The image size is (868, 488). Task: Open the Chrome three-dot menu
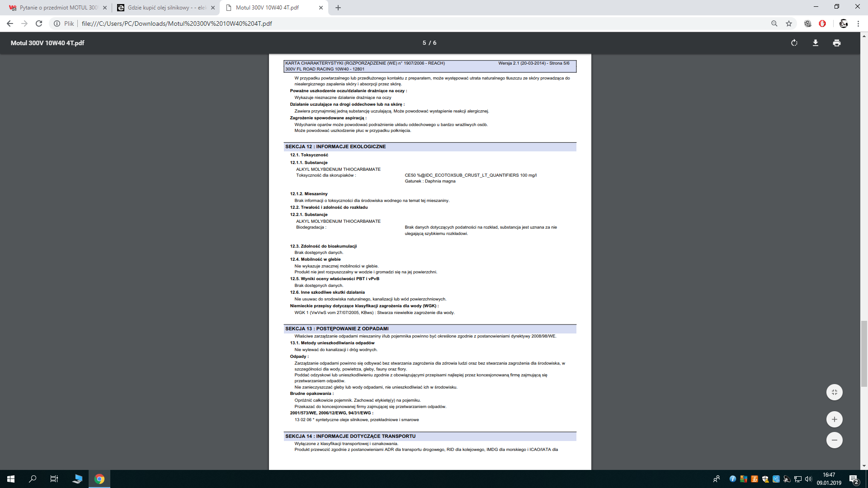tap(858, 23)
